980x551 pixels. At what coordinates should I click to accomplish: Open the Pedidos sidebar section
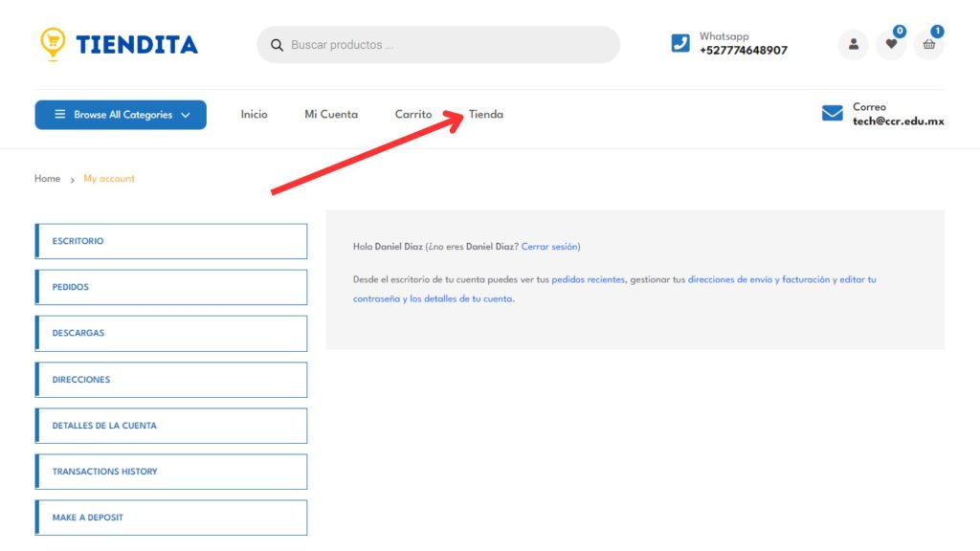[x=171, y=287]
